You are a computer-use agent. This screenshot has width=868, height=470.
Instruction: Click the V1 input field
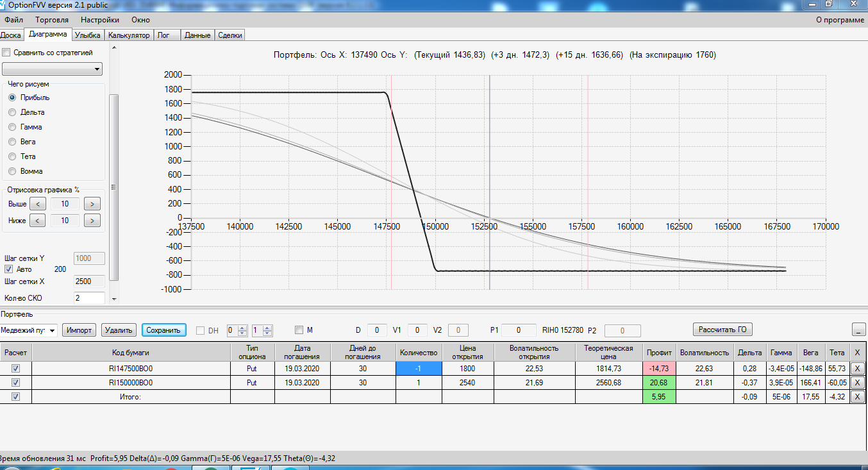coord(417,330)
